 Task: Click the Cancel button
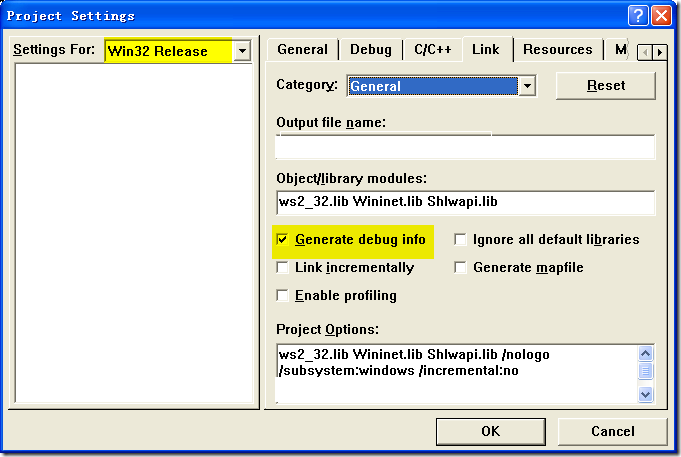pyautogui.click(x=612, y=431)
